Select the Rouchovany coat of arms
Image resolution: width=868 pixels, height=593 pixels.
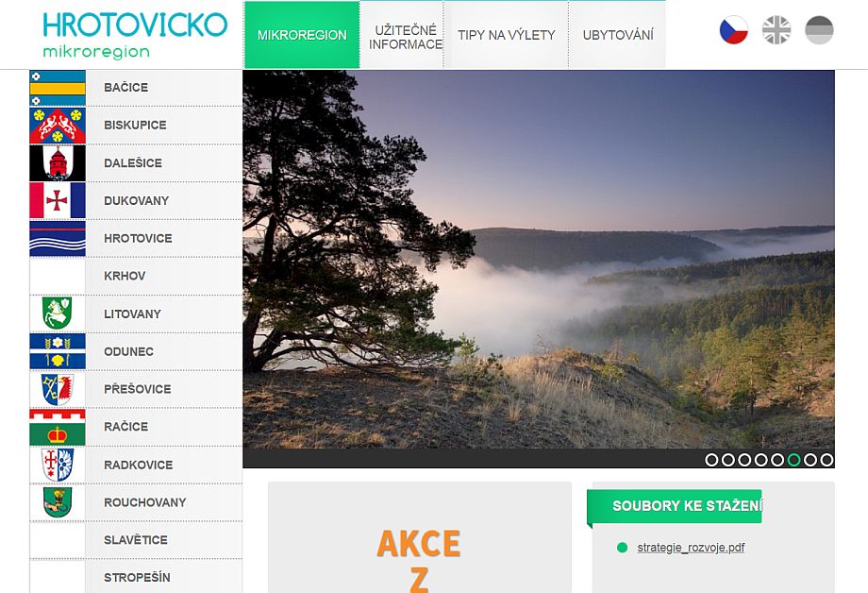(x=58, y=502)
